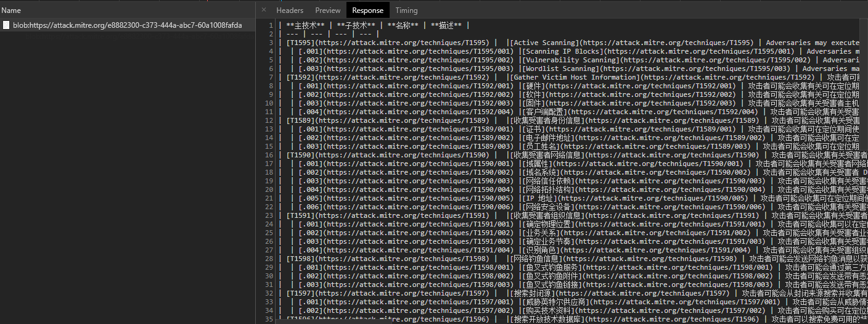Click the [T1590] technique ID text

coord(301,155)
